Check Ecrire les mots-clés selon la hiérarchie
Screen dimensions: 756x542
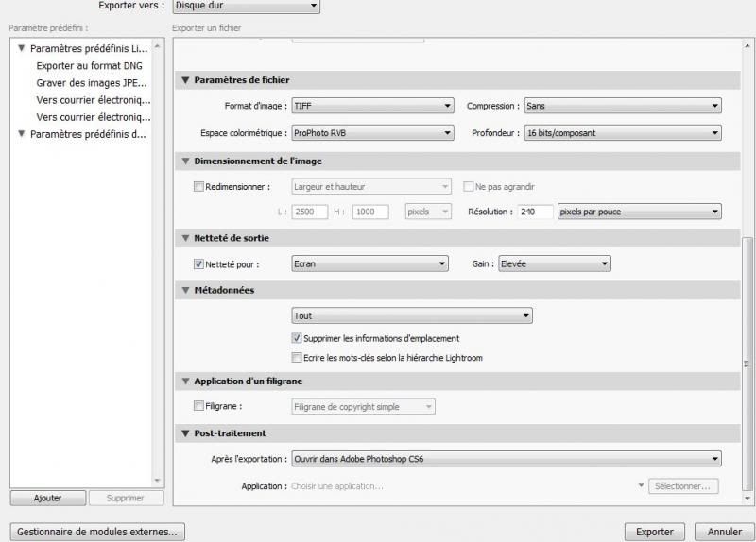coord(297,358)
